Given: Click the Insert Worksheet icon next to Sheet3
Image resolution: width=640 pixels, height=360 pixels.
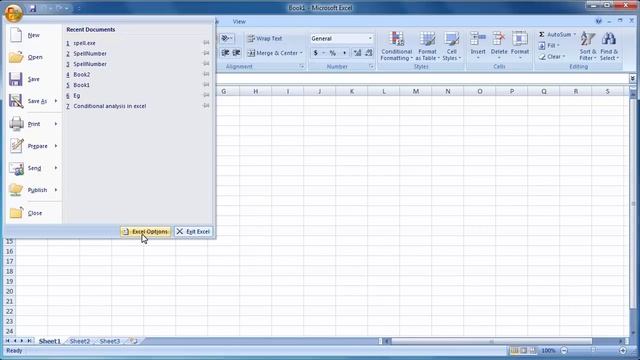Looking at the screenshot, I should [133, 341].
